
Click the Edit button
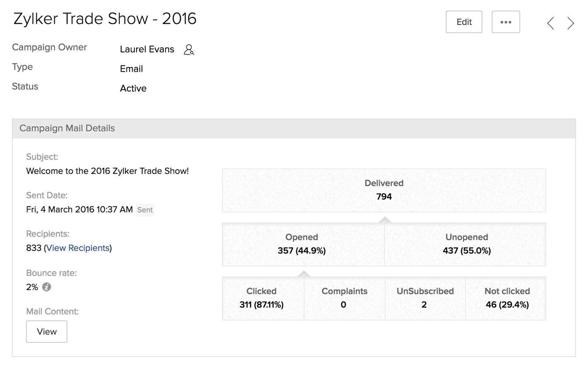(x=464, y=22)
